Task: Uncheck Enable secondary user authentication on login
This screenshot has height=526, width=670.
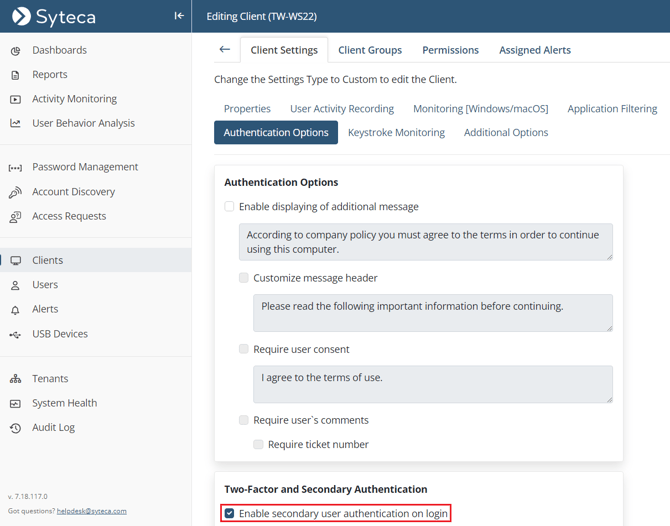Action: pyautogui.click(x=229, y=513)
